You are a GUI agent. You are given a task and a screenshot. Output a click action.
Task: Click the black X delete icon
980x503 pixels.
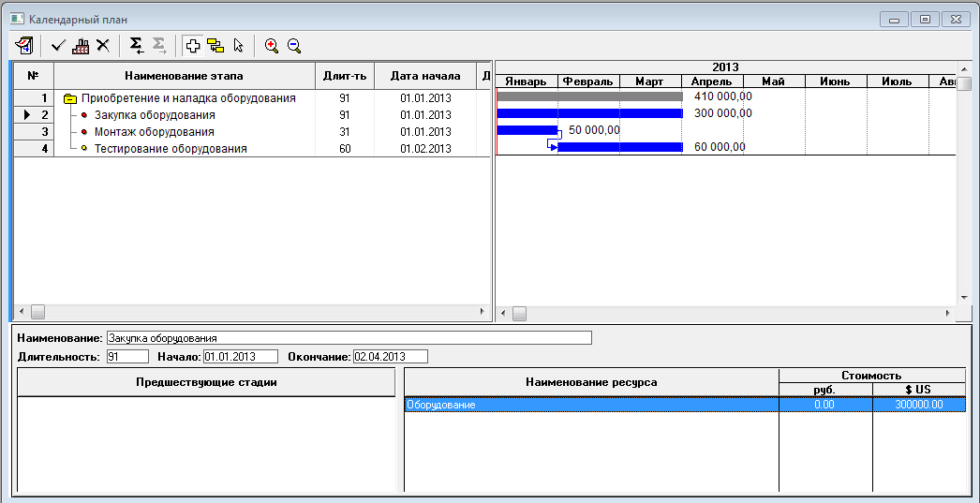click(102, 46)
